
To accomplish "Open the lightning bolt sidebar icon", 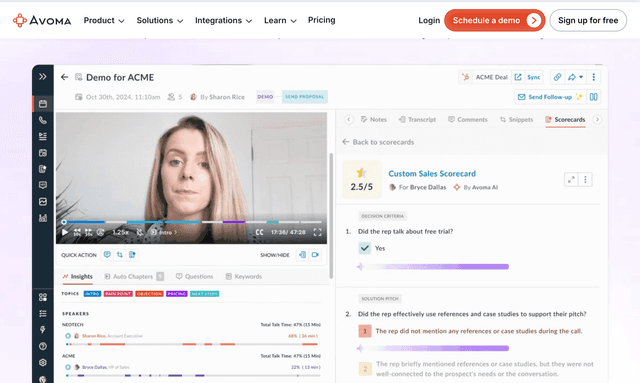I will [43, 330].
